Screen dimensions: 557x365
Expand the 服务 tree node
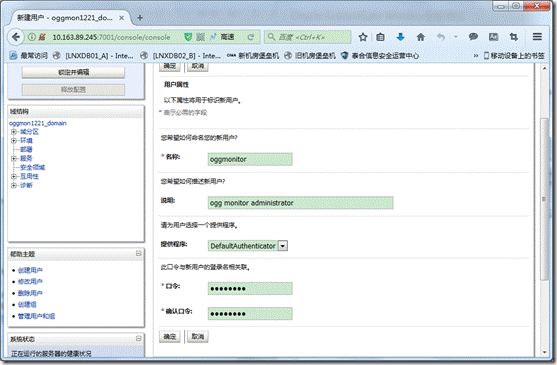tap(14, 158)
